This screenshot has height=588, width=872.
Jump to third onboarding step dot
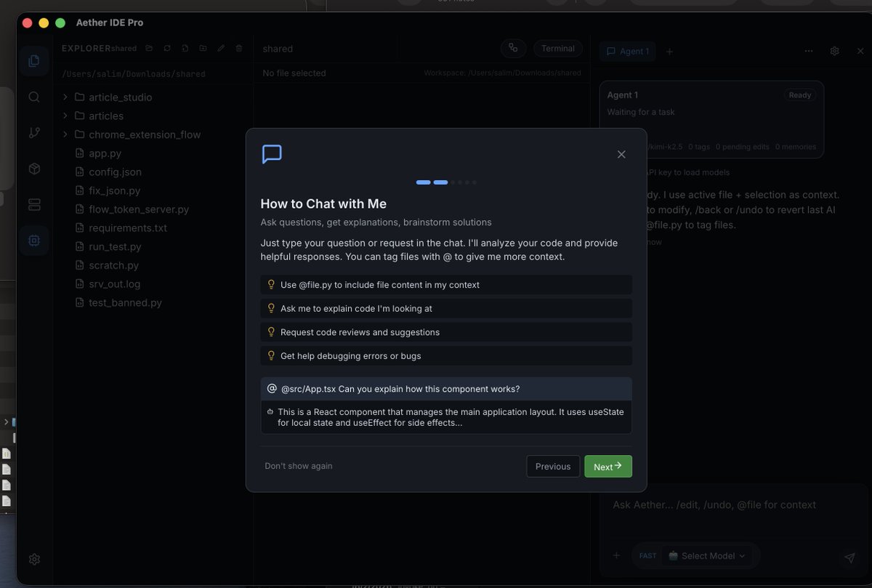pyautogui.click(x=453, y=182)
